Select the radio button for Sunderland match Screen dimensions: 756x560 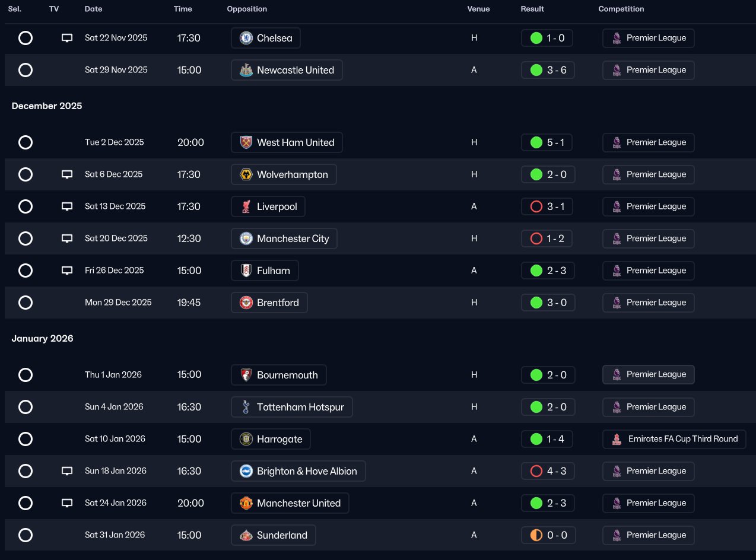pyautogui.click(x=26, y=535)
